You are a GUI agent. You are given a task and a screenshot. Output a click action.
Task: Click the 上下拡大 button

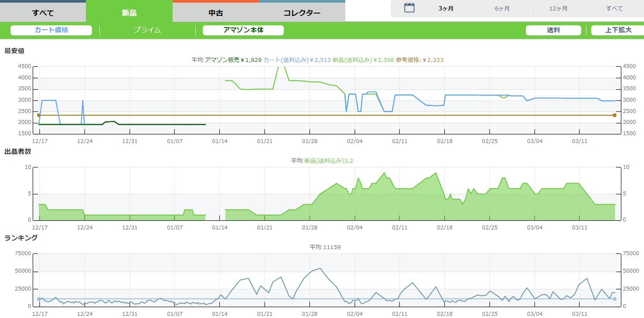[618, 30]
